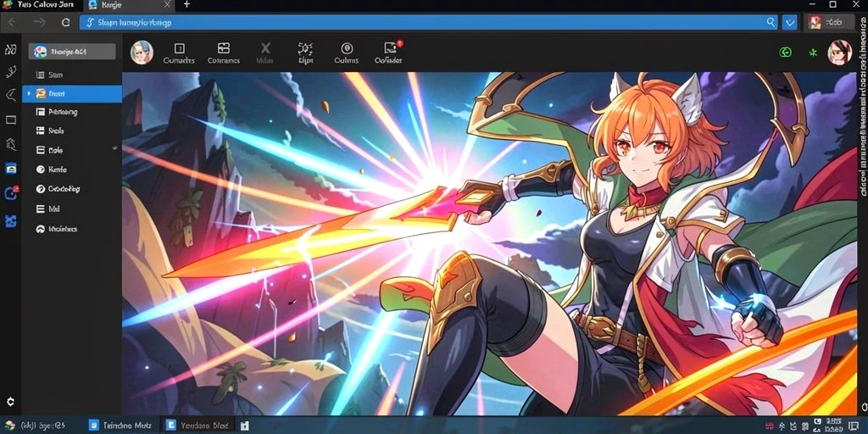This screenshot has width=868, height=434.
Task: Click the round avatar left of the toolbar
Action: [x=142, y=52]
